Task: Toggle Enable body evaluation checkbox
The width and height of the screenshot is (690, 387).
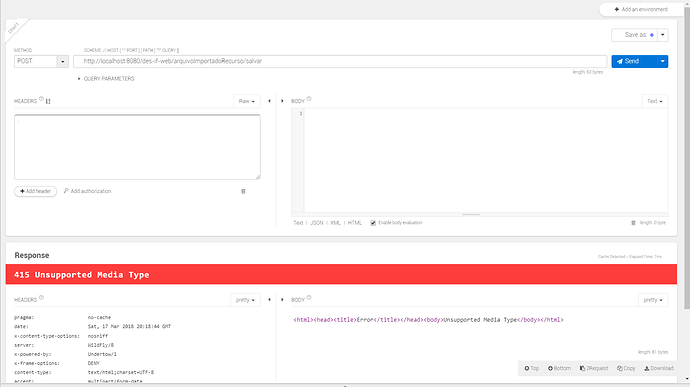Action: [x=373, y=223]
